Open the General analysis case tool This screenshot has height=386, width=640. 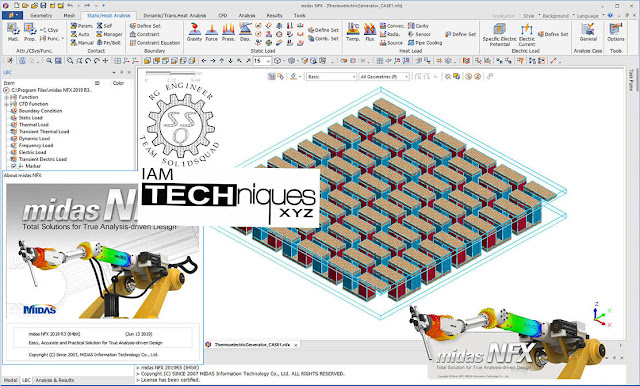pos(588,32)
